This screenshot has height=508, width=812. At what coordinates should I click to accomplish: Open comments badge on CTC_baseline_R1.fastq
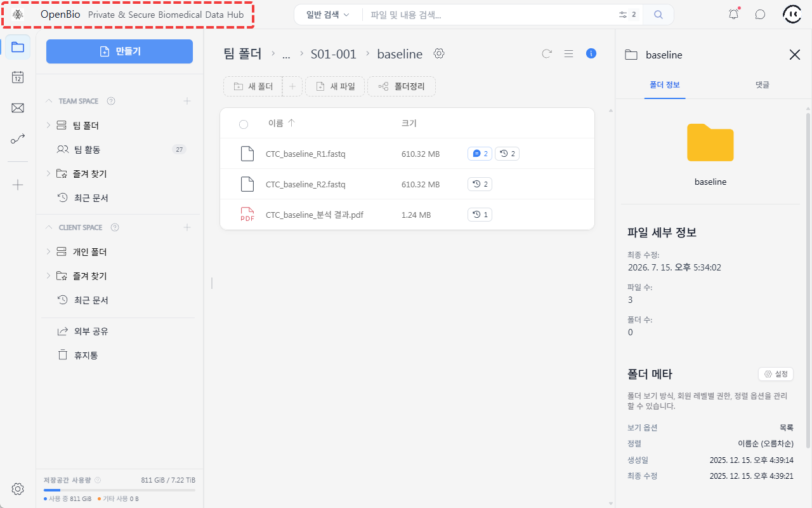tap(480, 154)
